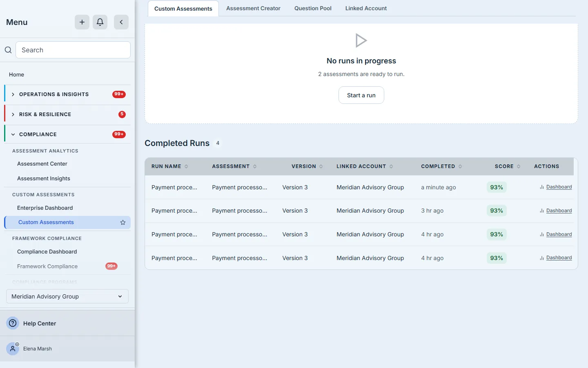Go to Home in the sidebar
Viewport: 588px width, 368px height.
coord(16,74)
